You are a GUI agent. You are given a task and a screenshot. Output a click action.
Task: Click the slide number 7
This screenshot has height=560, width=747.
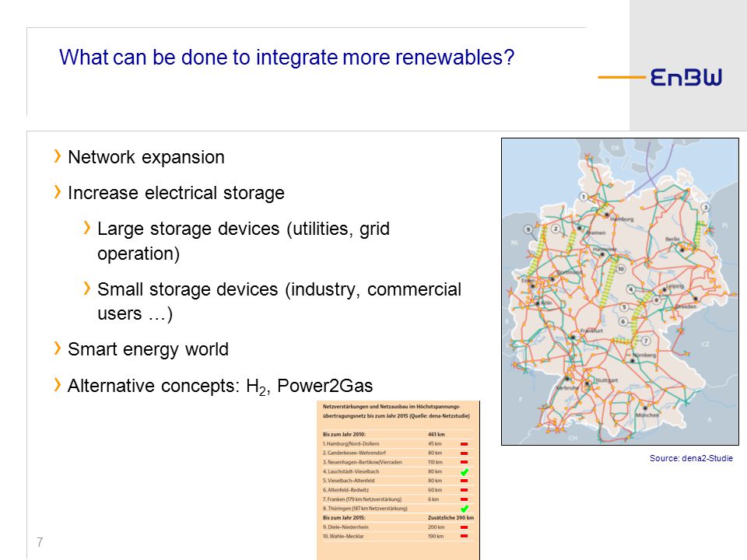point(40,542)
